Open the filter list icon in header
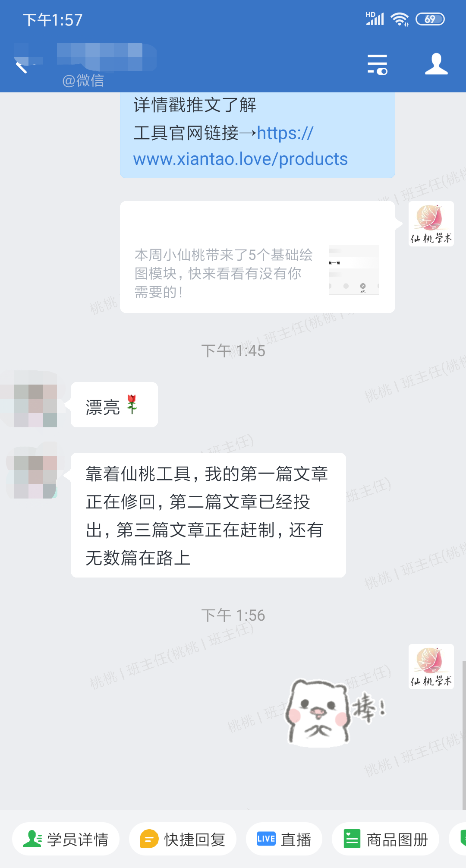The image size is (466, 868). 378,64
